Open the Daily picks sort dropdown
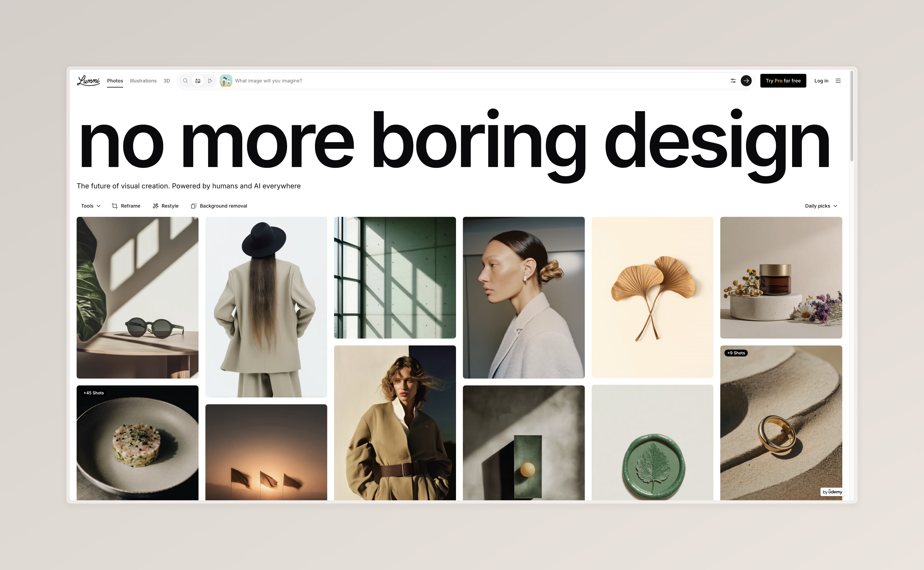The width and height of the screenshot is (924, 570). tap(821, 206)
